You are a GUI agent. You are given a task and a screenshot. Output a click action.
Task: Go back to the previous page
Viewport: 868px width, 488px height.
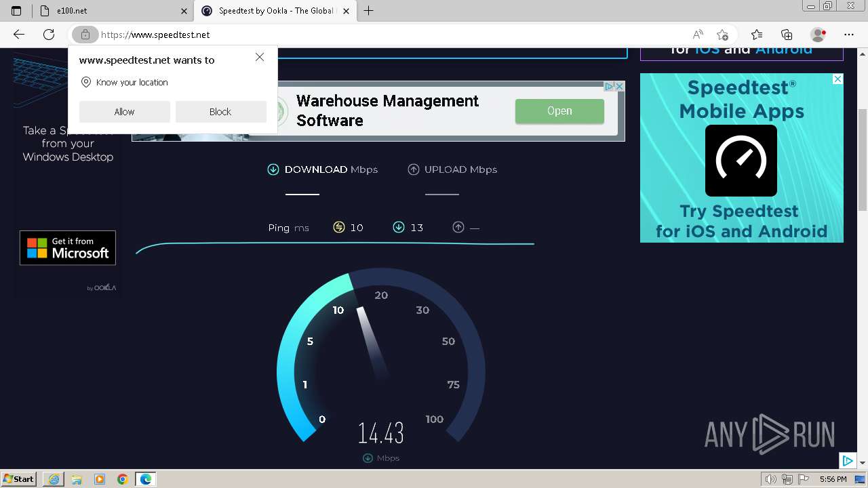click(19, 35)
